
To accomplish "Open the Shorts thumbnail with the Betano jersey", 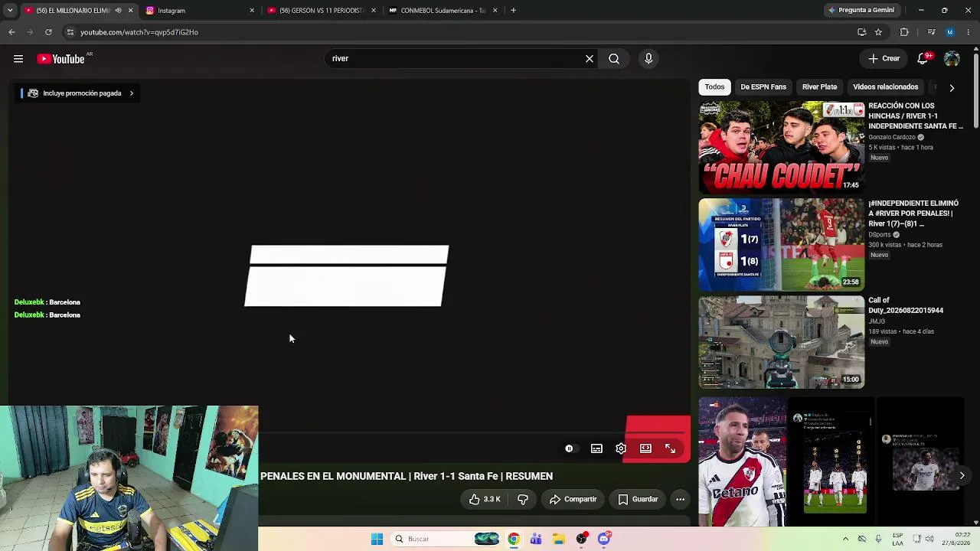I will point(742,462).
